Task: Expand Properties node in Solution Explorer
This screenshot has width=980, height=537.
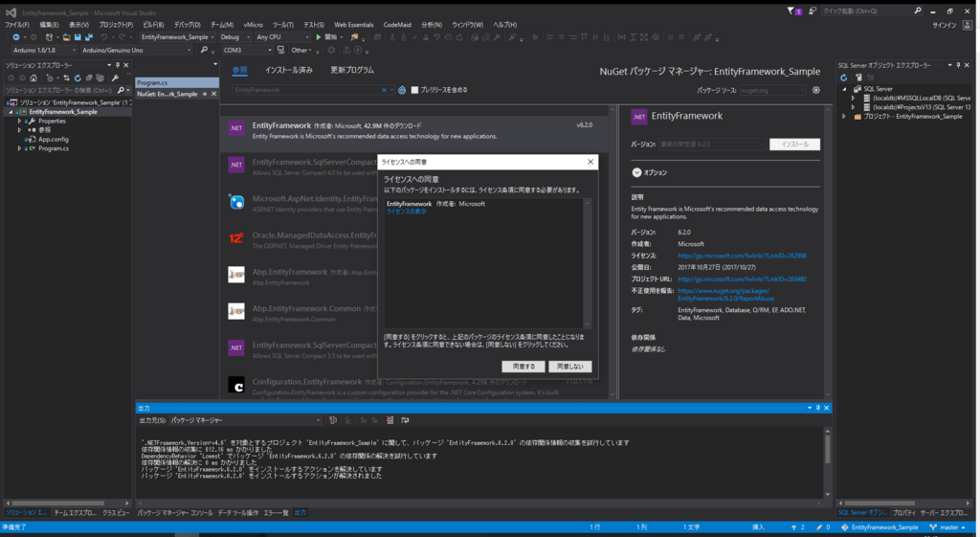Action: (x=19, y=122)
